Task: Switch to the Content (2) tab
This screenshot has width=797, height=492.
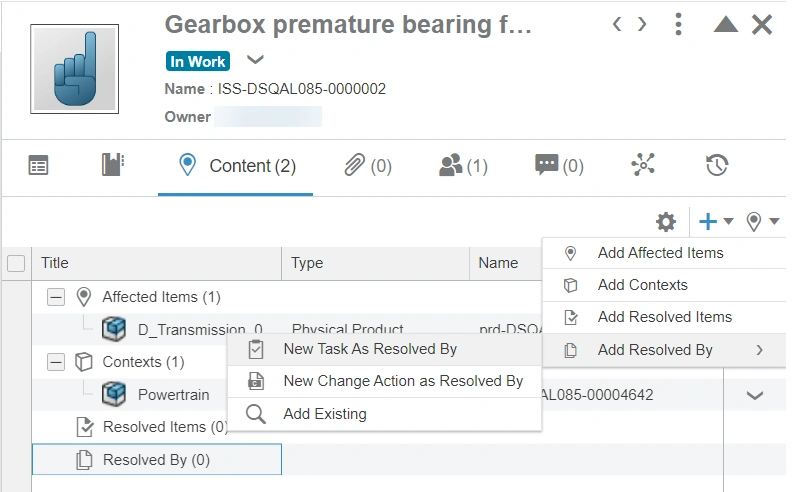Action: click(236, 166)
